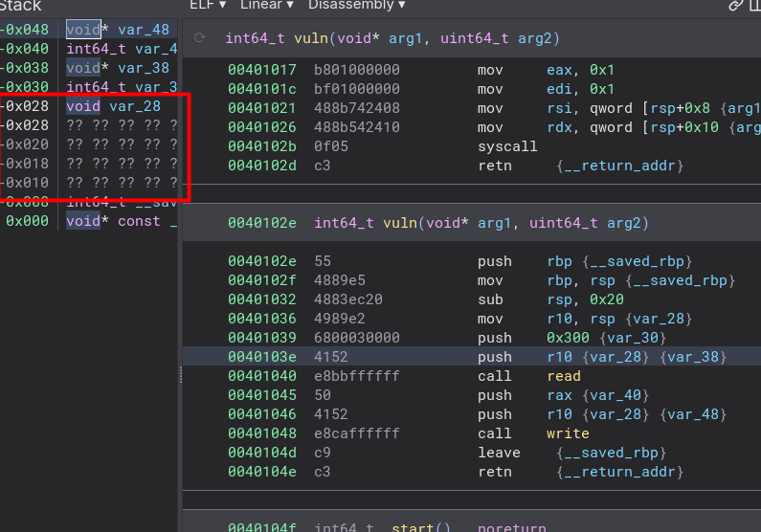Click the vuln function header at 0040102e

(436, 223)
